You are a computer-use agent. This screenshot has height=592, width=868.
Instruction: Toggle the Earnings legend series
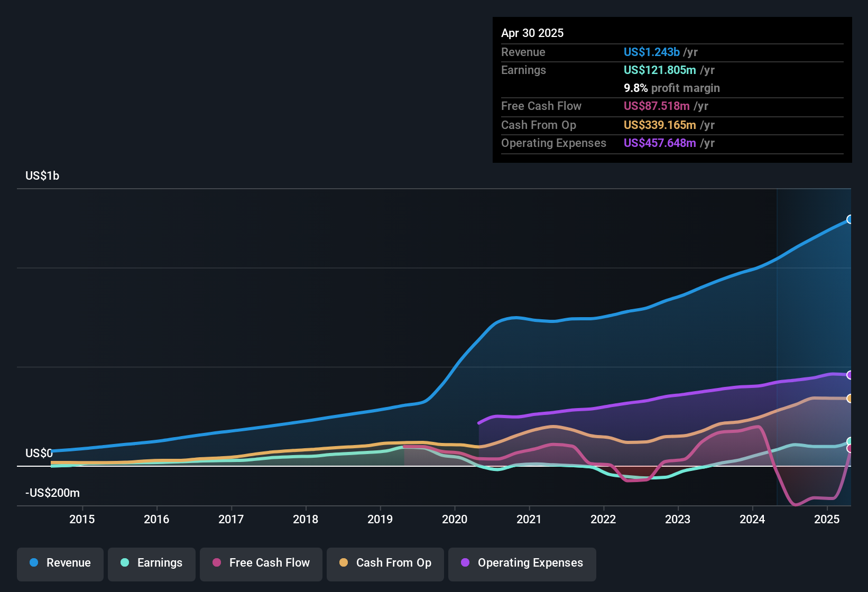(x=152, y=564)
